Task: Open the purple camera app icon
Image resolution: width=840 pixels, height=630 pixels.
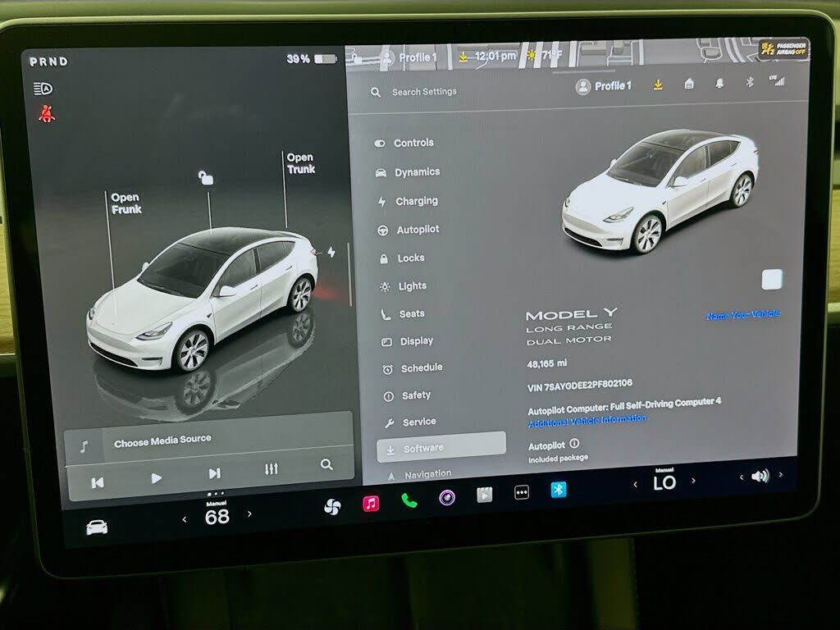Action: pos(446,497)
